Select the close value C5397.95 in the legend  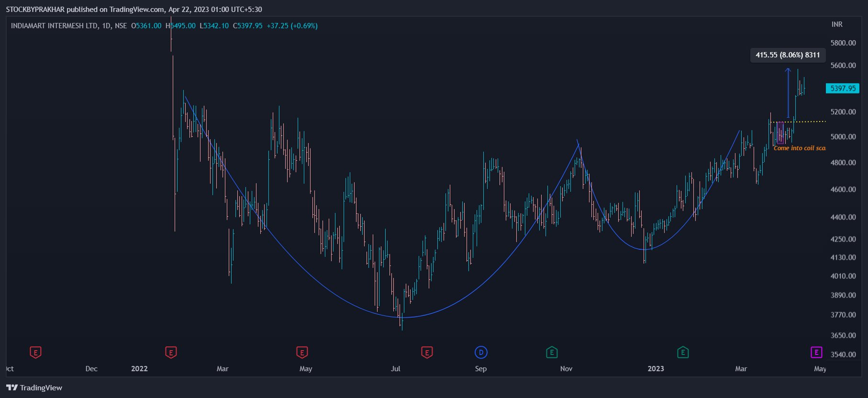tap(248, 26)
